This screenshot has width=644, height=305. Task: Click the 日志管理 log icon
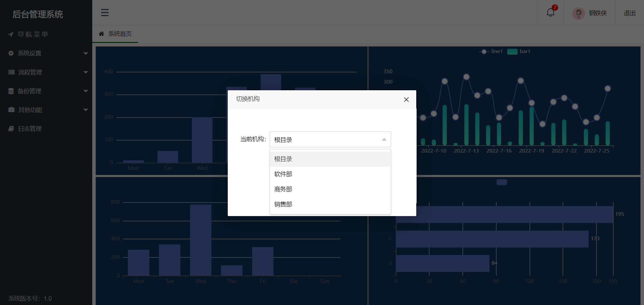pyautogui.click(x=10, y=128)
